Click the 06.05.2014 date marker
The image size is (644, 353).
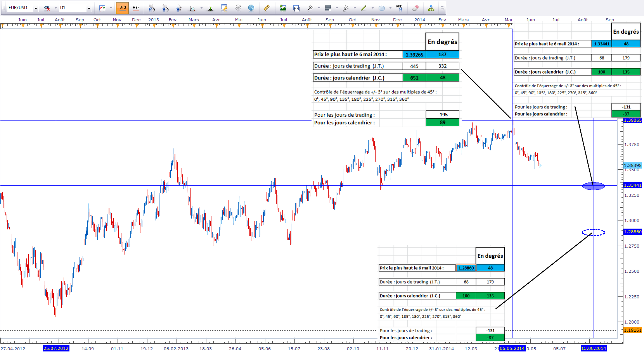coord(512,348)
